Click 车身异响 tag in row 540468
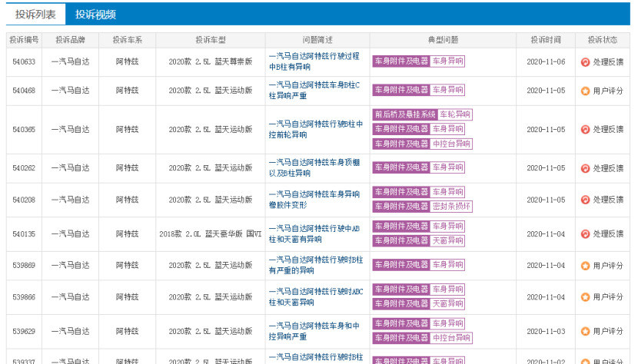Viewport: 638px width, 364px height. pyautogui.click(x=447, y=91)
